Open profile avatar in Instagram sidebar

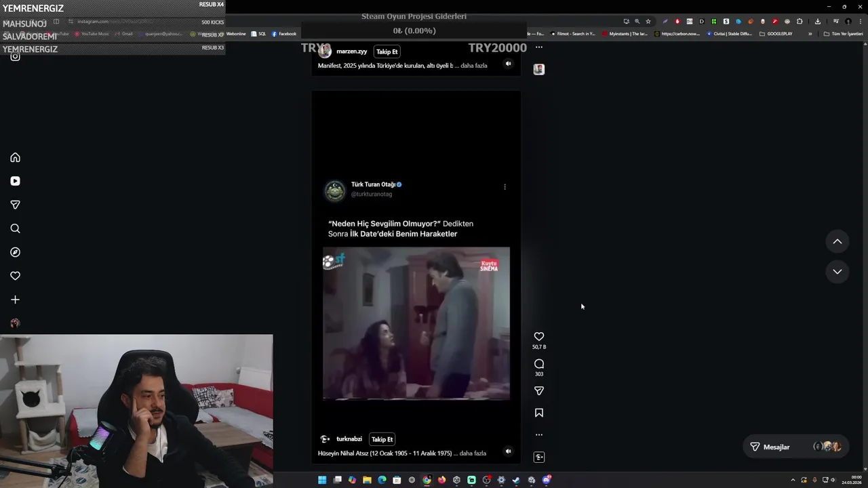pos(15,323)
